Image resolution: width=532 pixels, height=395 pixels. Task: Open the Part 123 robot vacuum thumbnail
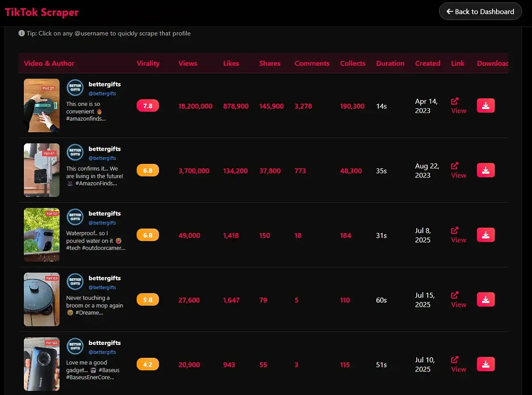point(42,300)
